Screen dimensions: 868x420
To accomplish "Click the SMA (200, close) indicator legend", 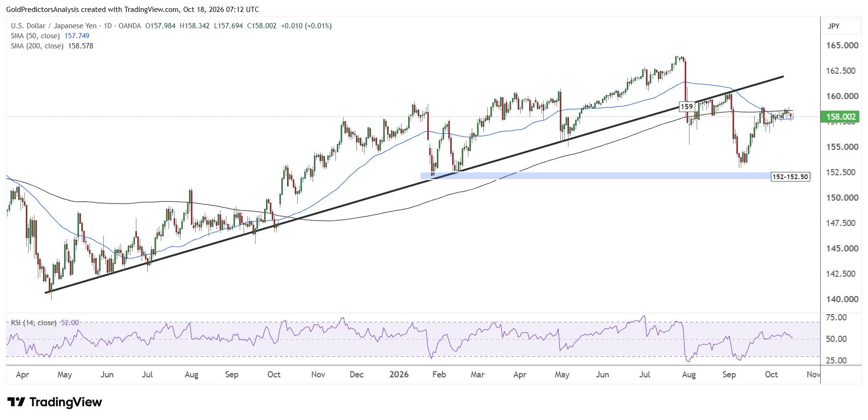I will pyautogui.click(x=37, y=46).
